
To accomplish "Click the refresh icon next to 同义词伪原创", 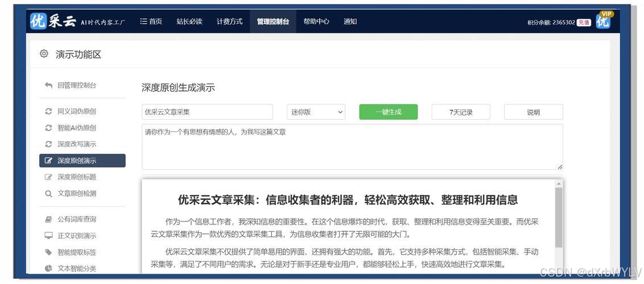I will coord(48,111).
